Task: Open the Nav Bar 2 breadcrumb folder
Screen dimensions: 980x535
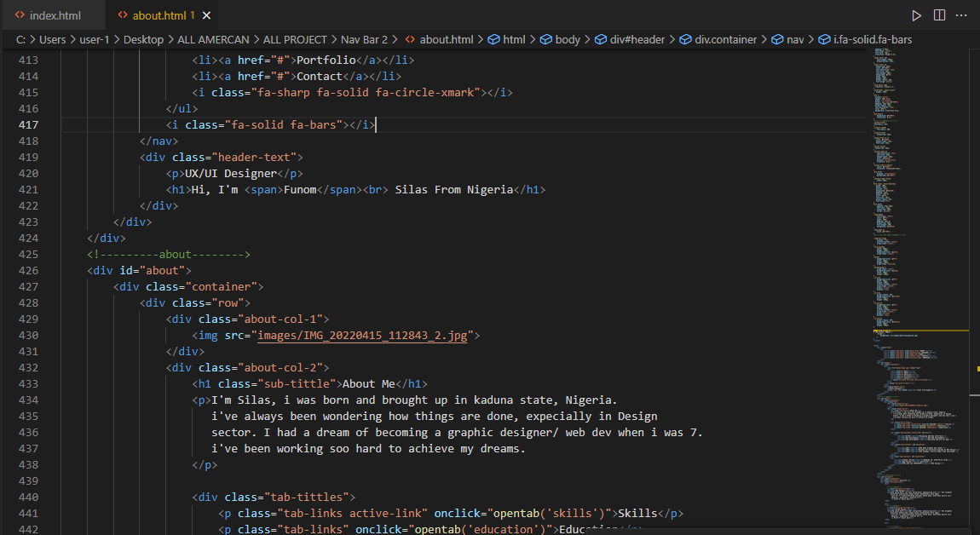Action: coord(365,39)
